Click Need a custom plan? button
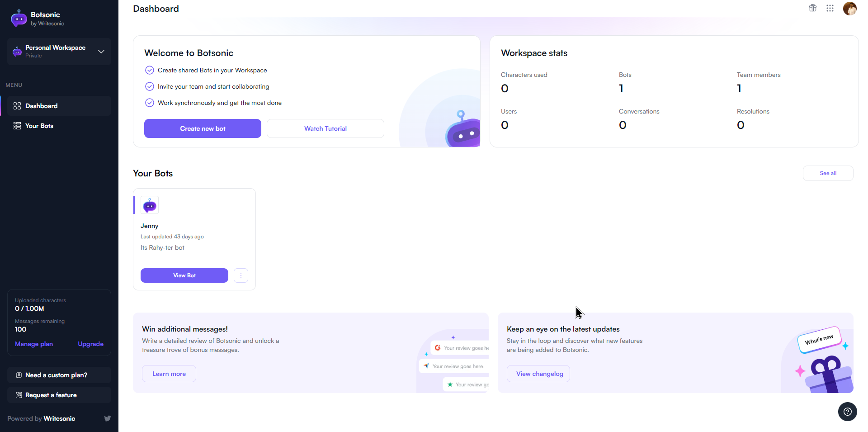Image resolution: width=868 pixels, height=432 pixels. pos(59,375)
